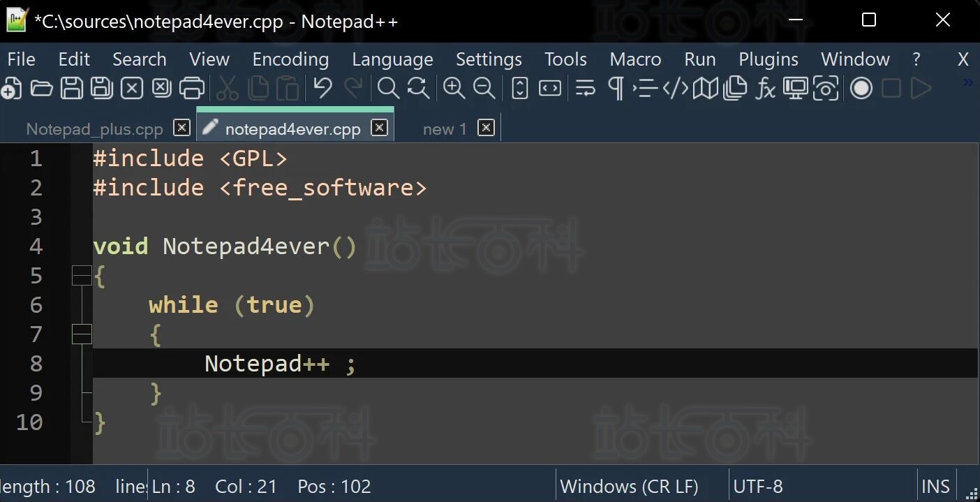
Task: Switch to the Notepad_plus.cpp tab
Action: pos(94,129)
